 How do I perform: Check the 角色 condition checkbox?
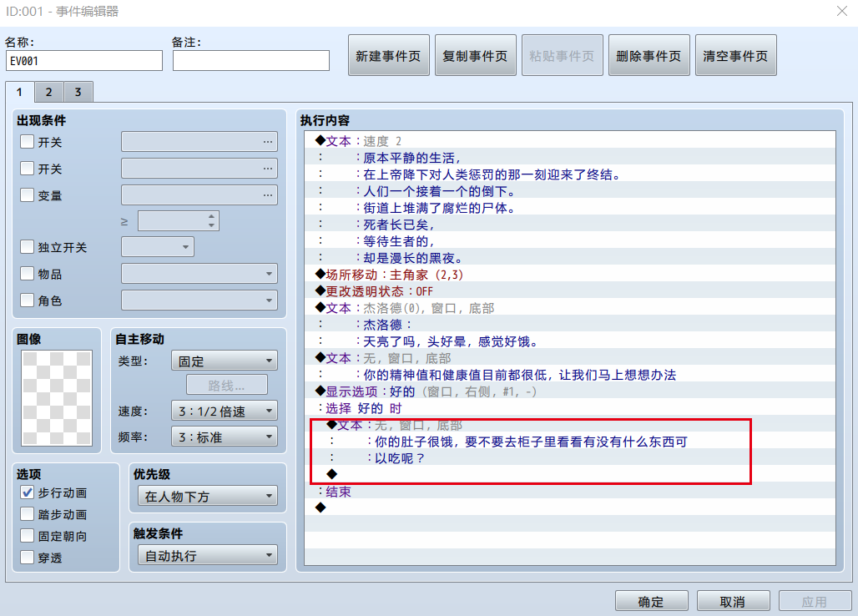[27, 300]
